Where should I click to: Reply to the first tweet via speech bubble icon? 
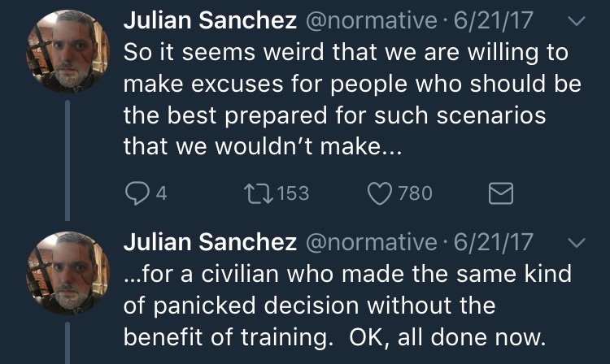coord(136,193)
